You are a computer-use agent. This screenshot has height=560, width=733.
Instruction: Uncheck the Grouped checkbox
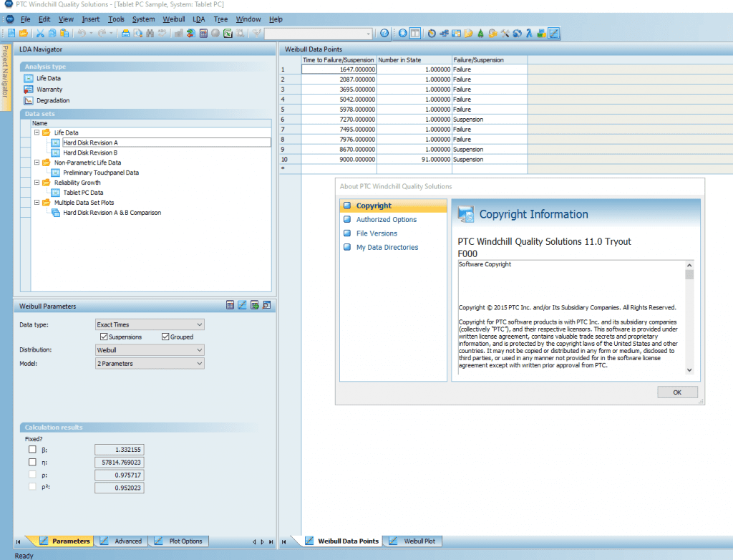[165, 337]
